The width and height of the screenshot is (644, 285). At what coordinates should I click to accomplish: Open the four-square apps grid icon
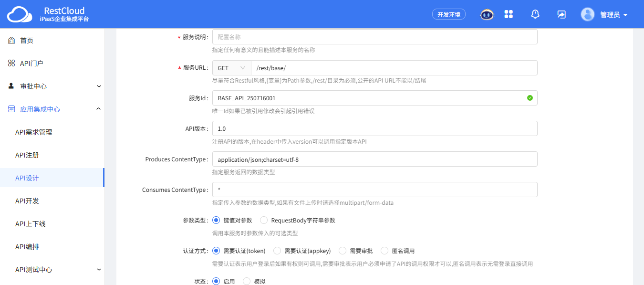coord(509,14)
